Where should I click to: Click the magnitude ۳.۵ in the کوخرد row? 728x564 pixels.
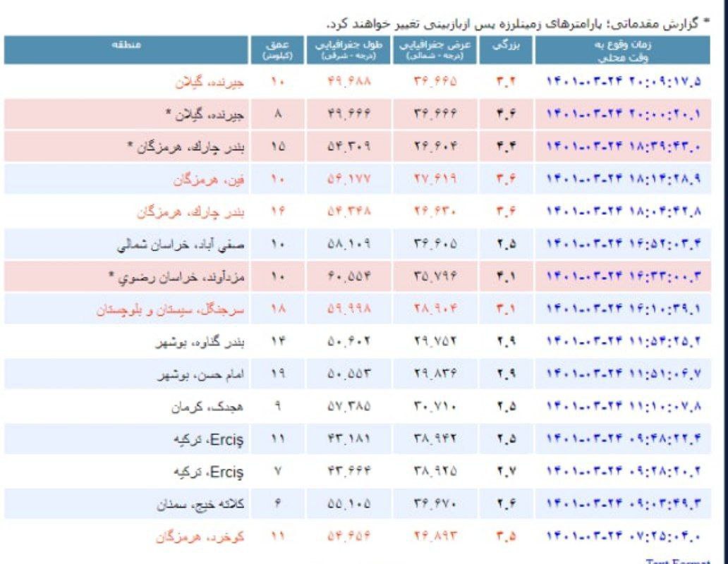coord(506,537)
